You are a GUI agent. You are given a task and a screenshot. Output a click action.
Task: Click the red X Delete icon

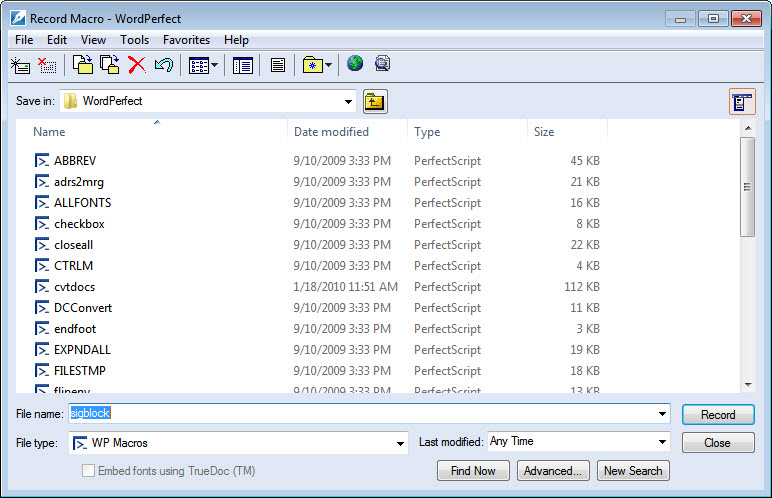click(137, 65)
